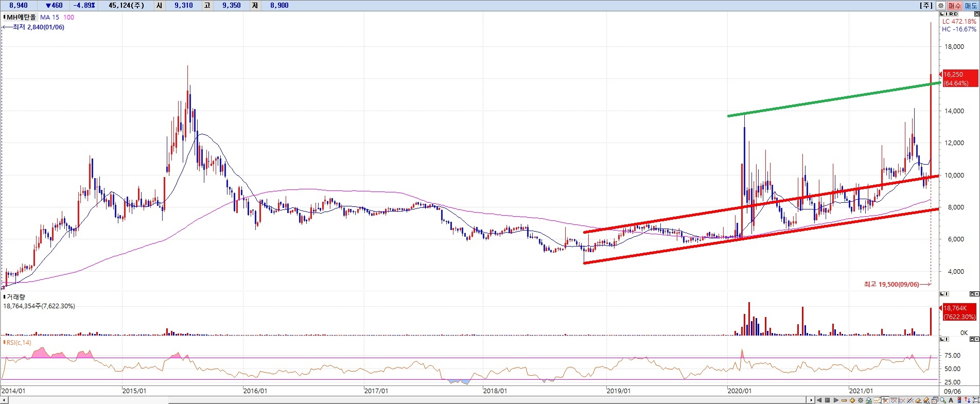
Task: Click the ▼460 price change value
Action: pos(54,5)
